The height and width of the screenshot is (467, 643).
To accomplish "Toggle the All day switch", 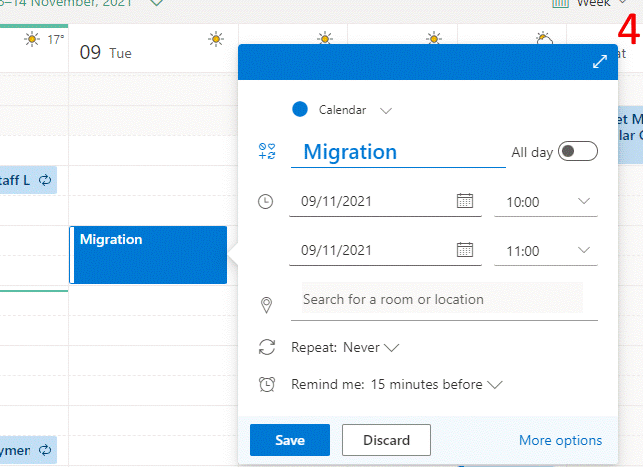I will tap(577, 151).
